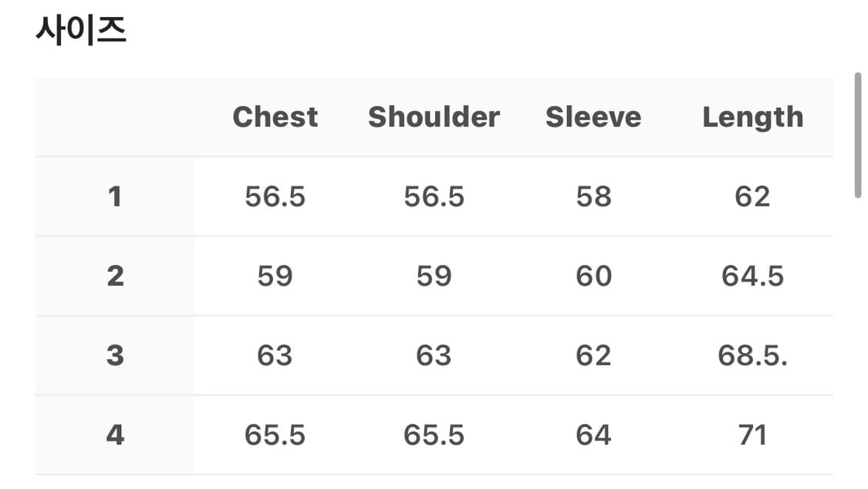Click the Chest column header

(x=275, y=117)
